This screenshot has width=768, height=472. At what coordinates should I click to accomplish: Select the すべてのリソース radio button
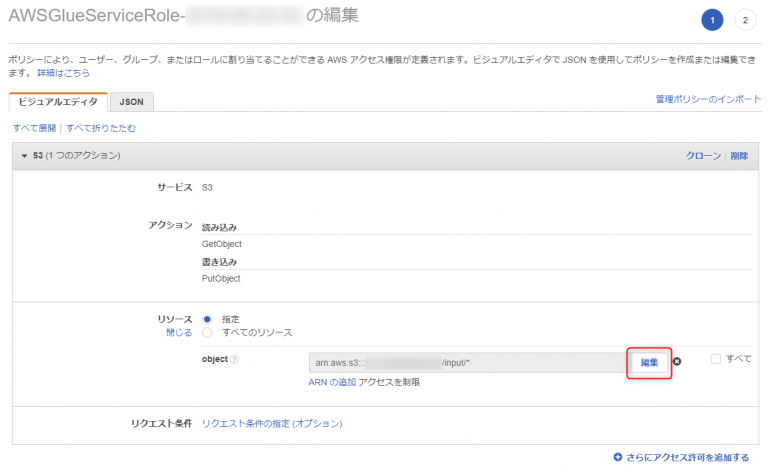[207, 332]
